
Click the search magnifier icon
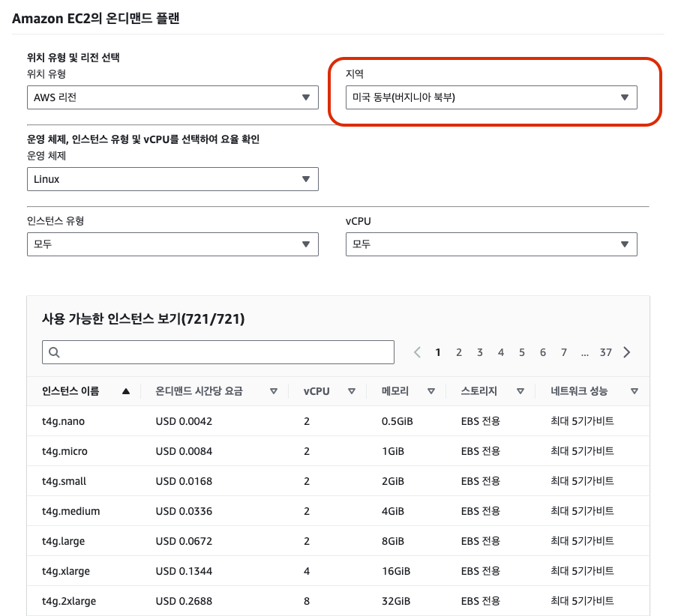pos(54,352)
